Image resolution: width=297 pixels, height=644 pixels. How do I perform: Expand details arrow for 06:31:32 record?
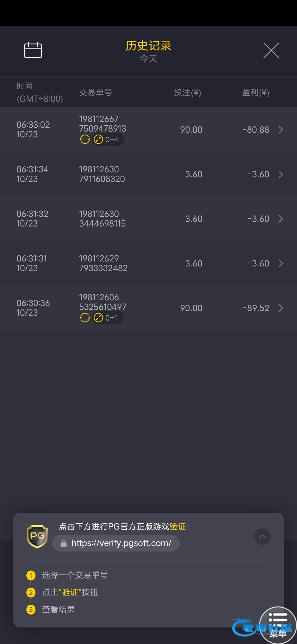(x=280, y=219)
